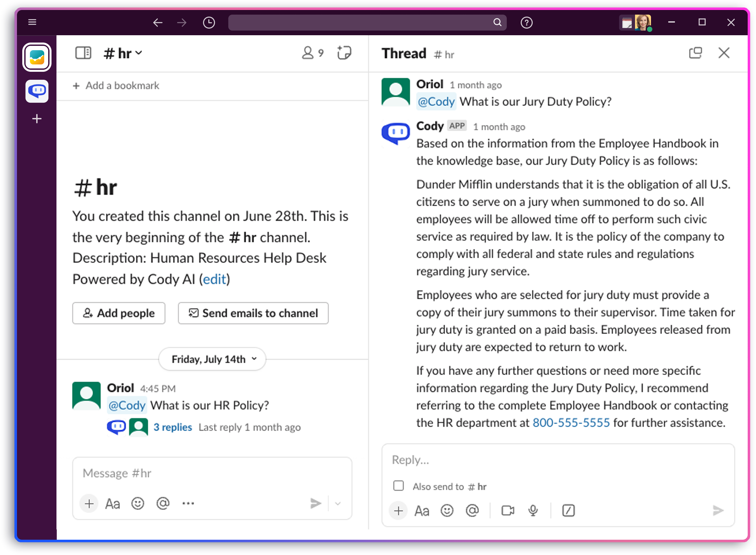The height and width of the screenshot is (555, 756).
Task: Toggle the sidebar panel view icon
Action: coord(83,53)
